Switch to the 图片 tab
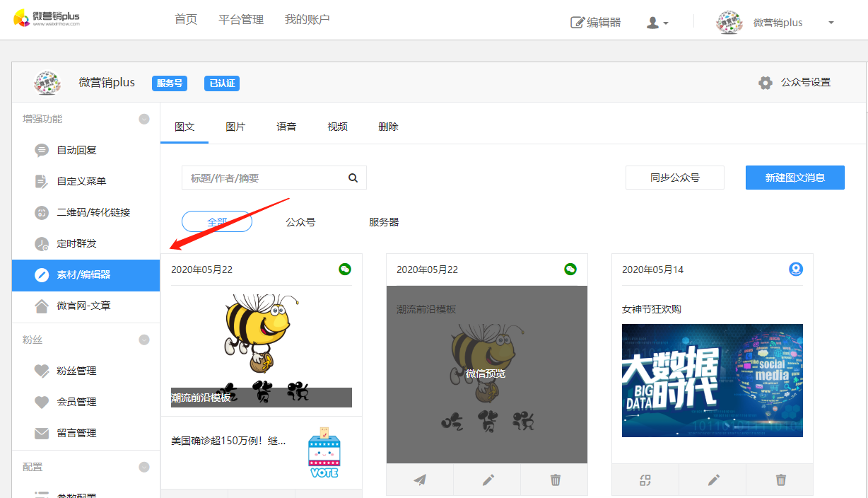Viewport: 868px width, 498px height. 235,127
